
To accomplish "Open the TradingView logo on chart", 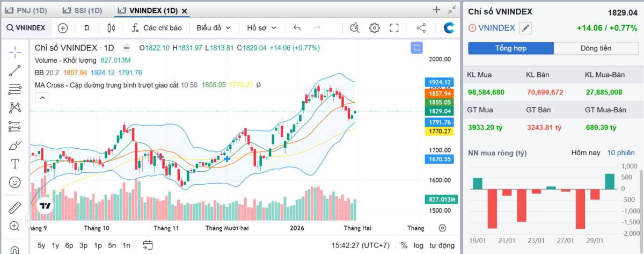I will 45,206.
